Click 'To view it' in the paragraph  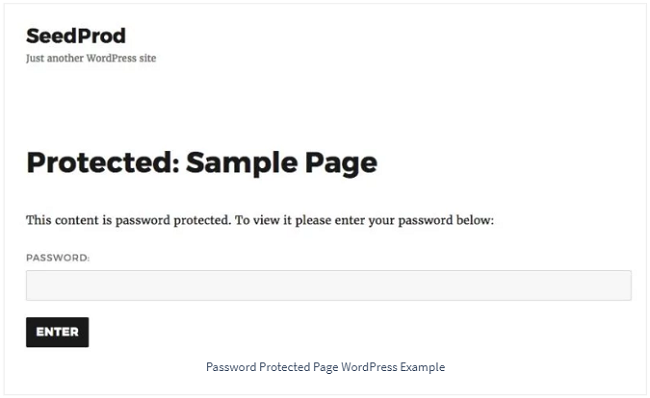263,220
